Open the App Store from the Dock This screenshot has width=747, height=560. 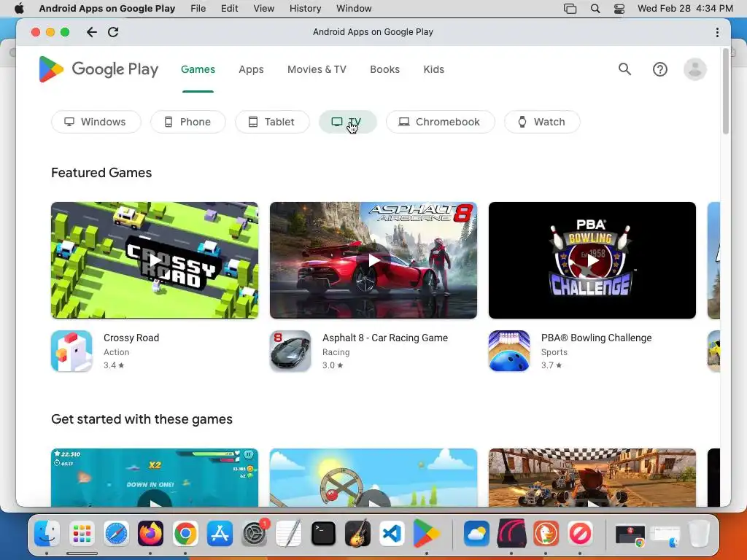(220, 533)
